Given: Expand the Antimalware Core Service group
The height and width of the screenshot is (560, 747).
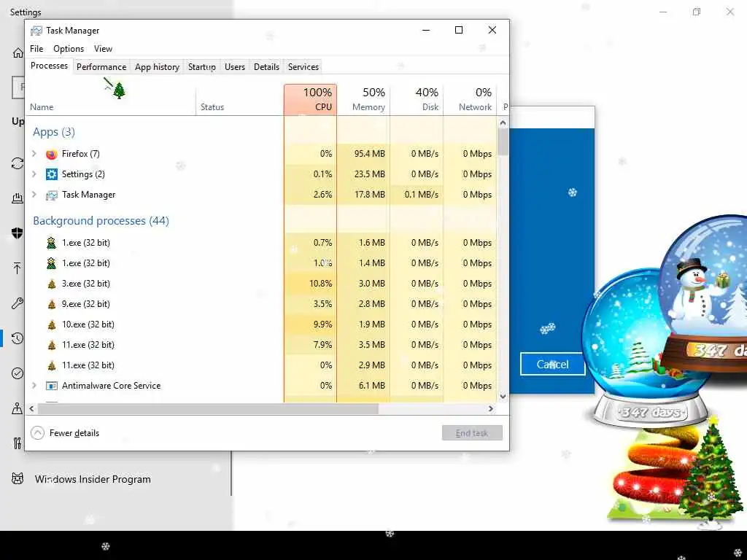Looking at the screenshot, I should 34,386.
